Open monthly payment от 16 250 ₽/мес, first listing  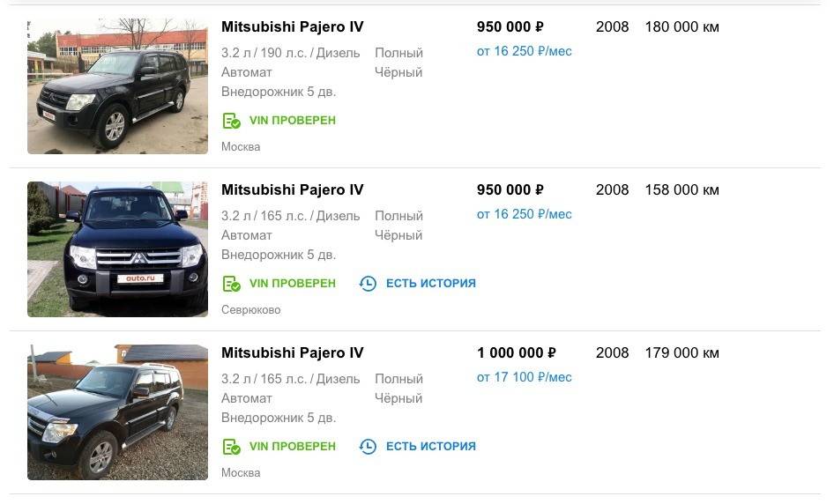point(524,51)
